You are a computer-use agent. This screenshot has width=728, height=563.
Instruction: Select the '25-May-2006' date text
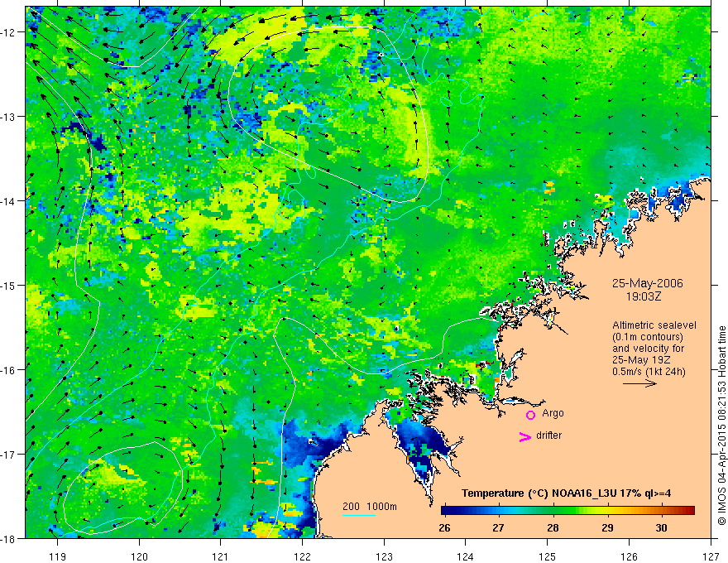pos(647,283)
